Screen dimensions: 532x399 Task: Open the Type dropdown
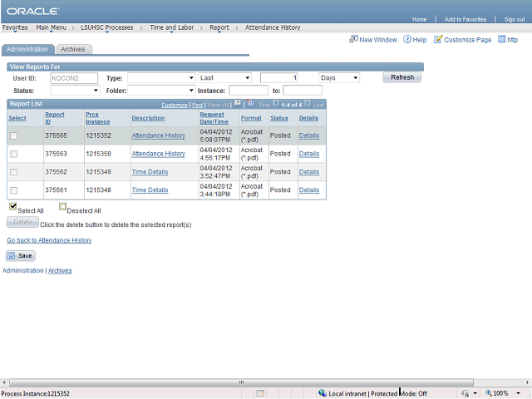pos(161,78)
